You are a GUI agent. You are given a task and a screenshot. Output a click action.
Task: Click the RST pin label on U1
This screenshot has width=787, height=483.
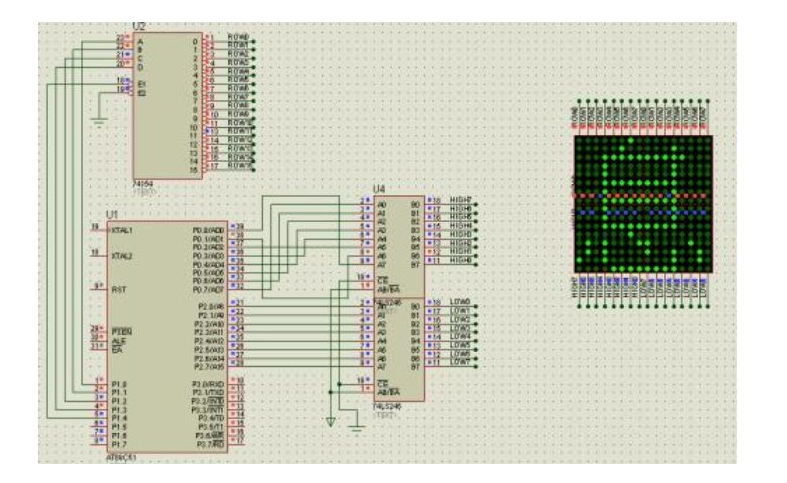click(118, 289)
